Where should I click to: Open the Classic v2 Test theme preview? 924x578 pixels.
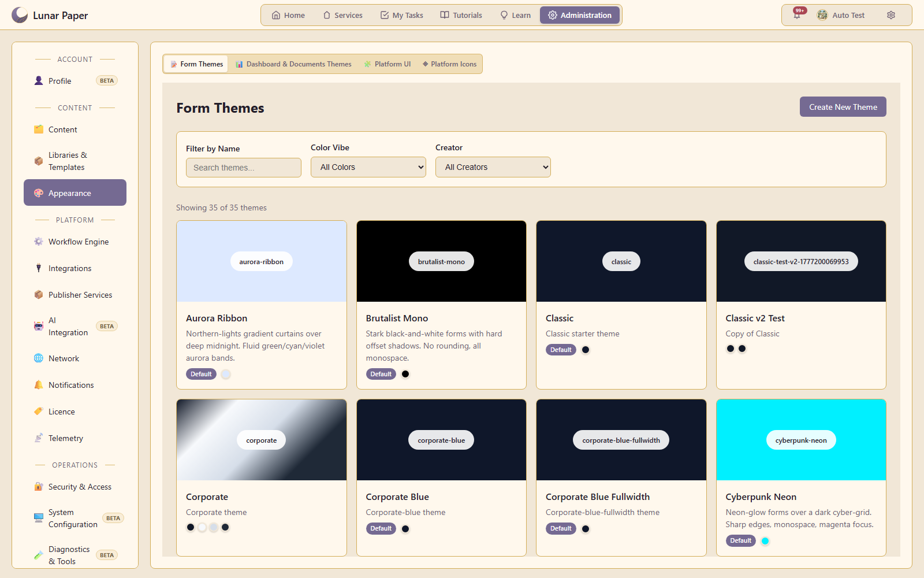coord(801,261)
